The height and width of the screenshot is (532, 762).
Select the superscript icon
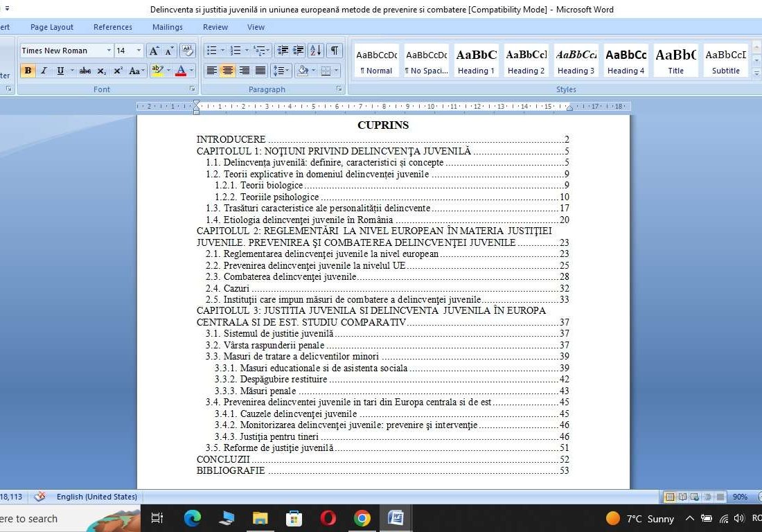point(118,71)
